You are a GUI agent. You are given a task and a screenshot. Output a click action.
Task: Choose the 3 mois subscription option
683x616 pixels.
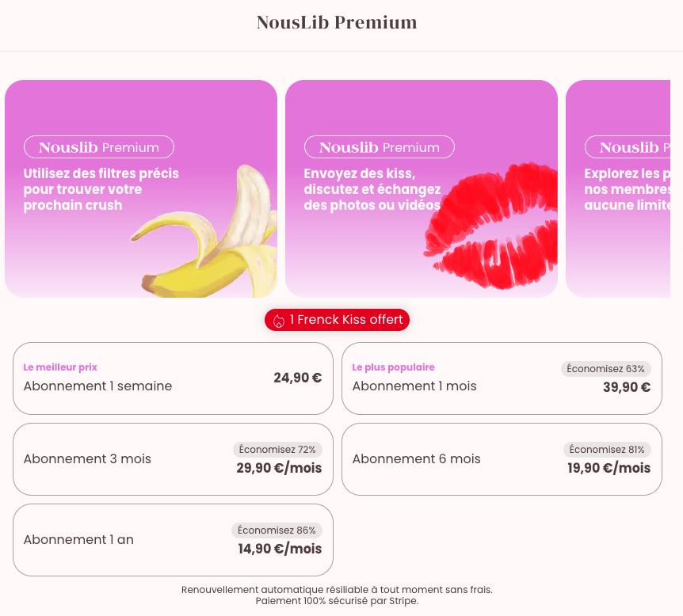[x=173, y=459]
